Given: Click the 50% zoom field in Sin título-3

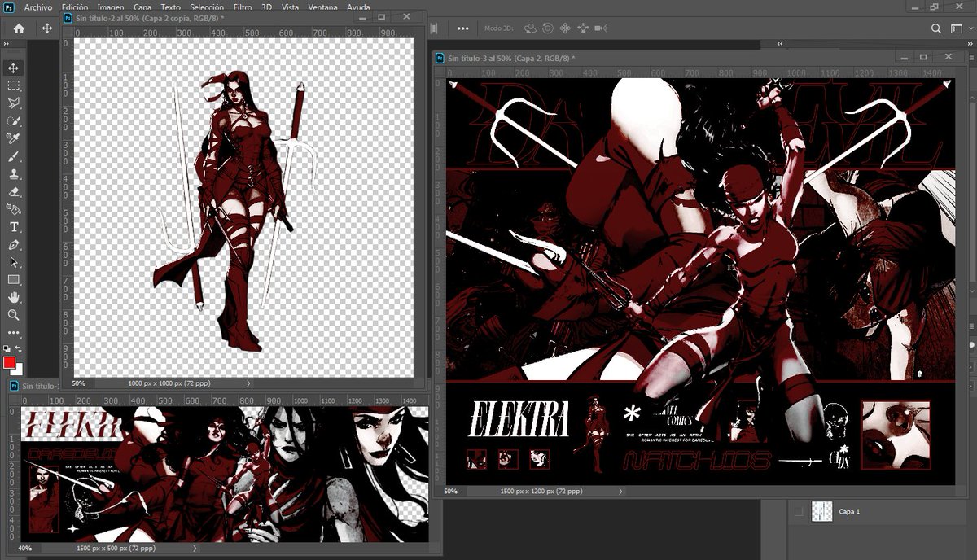Looking at the screenshot, I should pyautogui.click(x=451, y=492).
